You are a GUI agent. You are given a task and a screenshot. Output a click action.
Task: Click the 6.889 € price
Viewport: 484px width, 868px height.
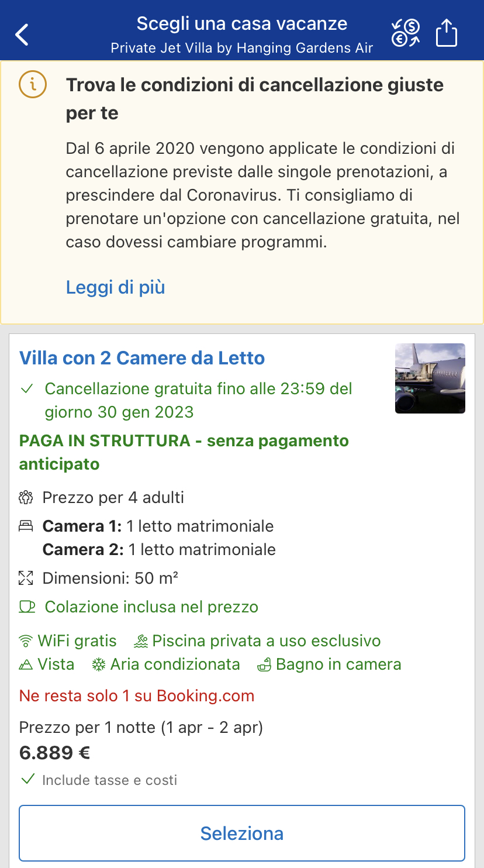(x=54, y=752)
